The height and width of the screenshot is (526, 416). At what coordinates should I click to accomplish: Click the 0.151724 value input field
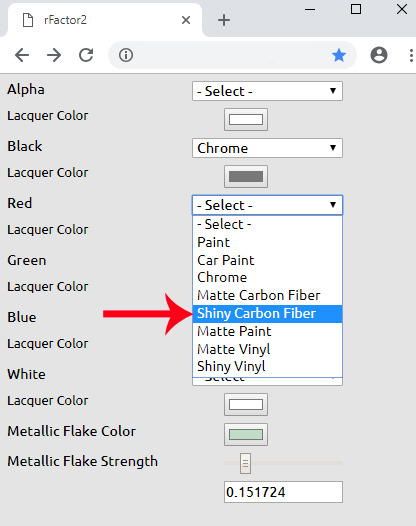point(283,492)
